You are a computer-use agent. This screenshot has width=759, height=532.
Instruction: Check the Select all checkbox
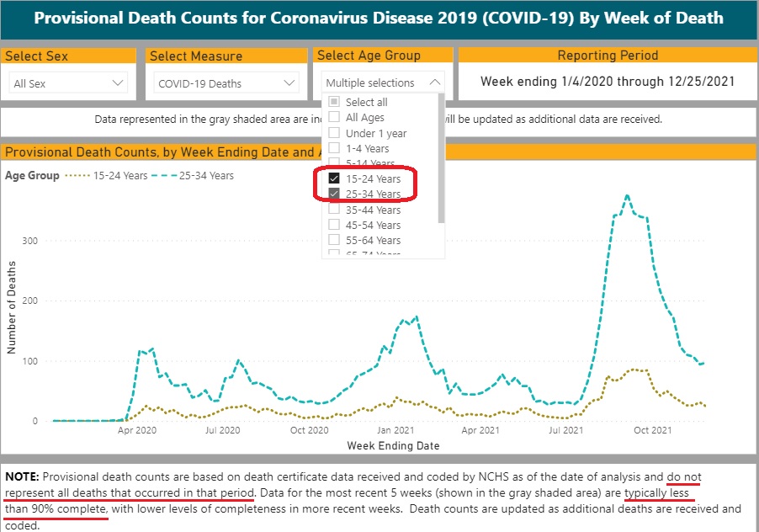pos(334,102)
